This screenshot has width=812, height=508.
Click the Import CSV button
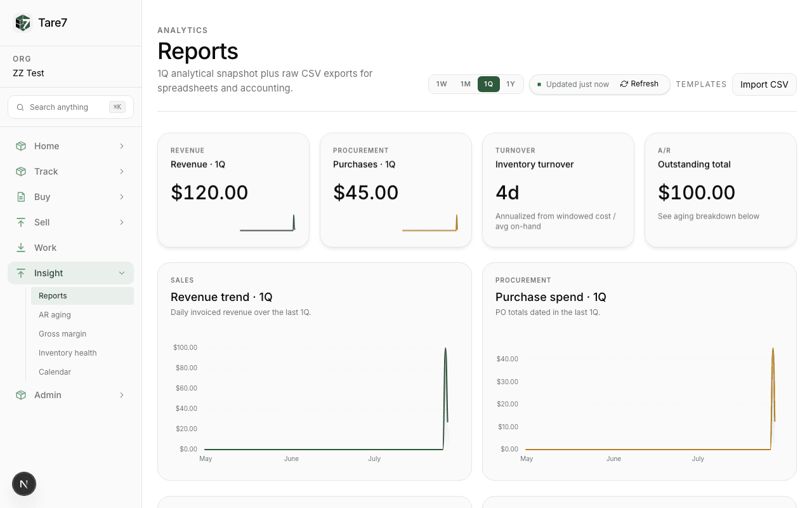coord(764,84)
